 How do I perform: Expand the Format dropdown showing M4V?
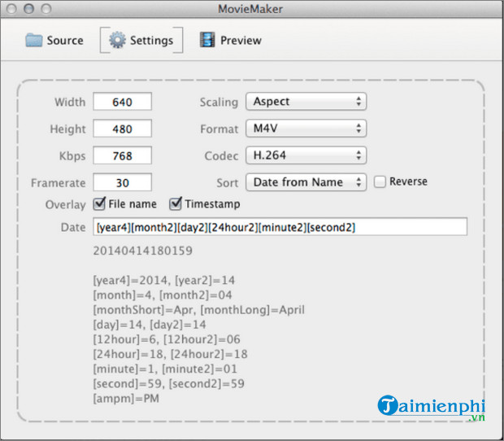(306, 129)
